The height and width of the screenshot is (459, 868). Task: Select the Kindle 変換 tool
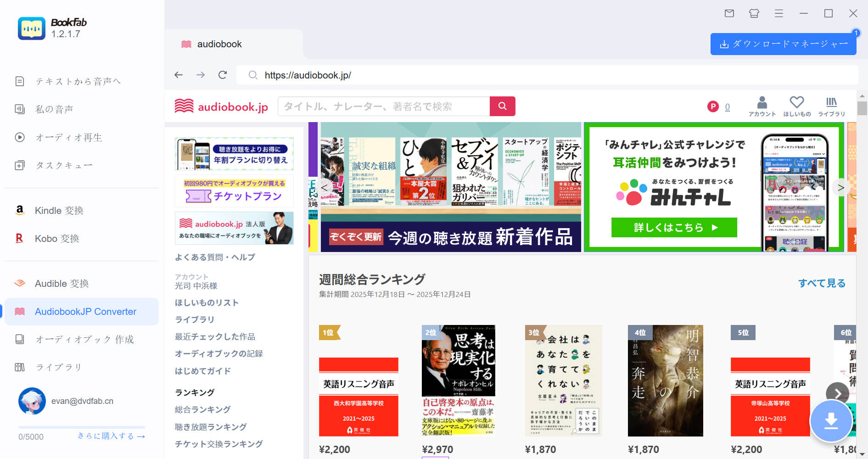pos(59,210)
